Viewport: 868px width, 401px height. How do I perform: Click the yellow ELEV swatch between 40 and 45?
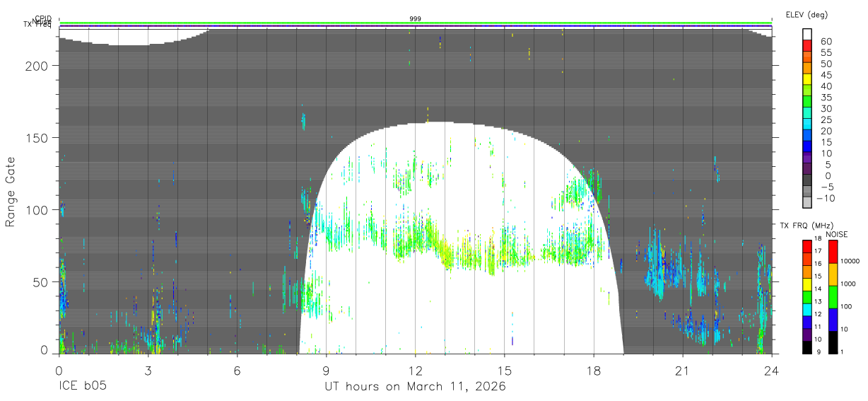pyautogui.click(x=807, y=79)
